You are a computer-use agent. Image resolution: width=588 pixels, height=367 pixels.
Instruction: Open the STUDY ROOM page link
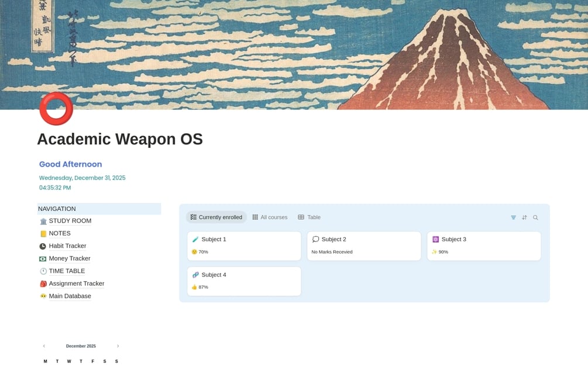click(x=70, y=221)
